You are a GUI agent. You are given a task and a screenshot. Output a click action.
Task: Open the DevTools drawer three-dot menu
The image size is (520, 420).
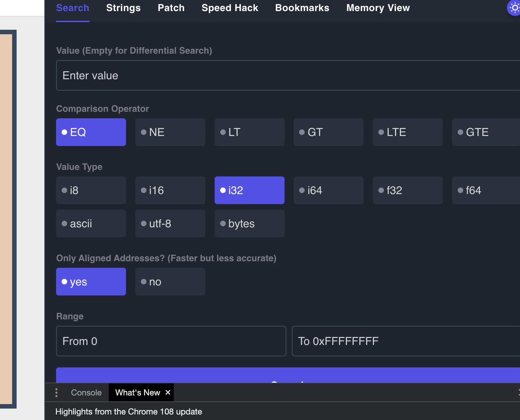56,393
